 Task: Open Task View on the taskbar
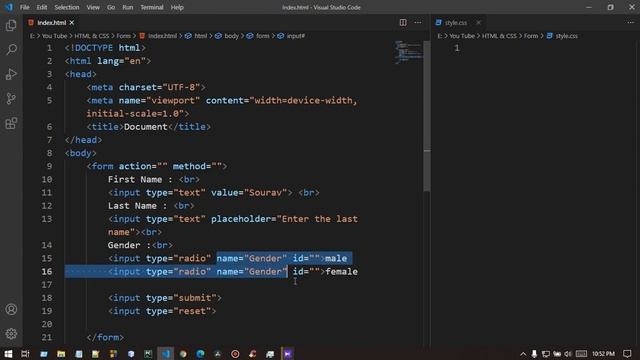tap(25, 354)
